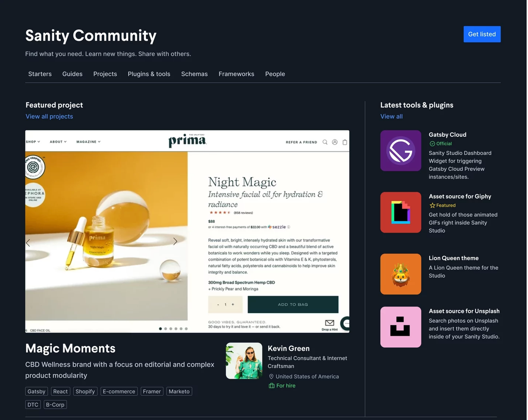The image size is (528, 420).
Task: Switch to the Projects tab
Action: pyautogui.click(x=105, y=74)
